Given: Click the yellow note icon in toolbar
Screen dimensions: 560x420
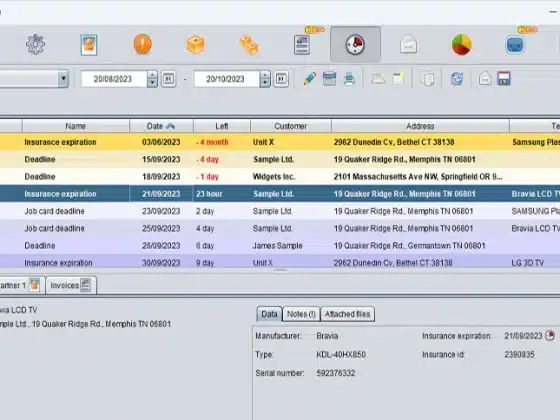Looking at the screenshot, I should click(398, 79).
